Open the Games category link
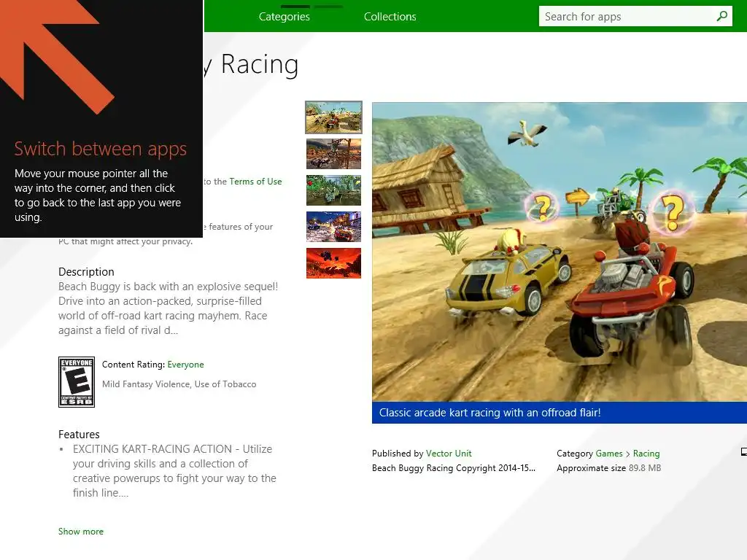The height and width of the screenshot is (560, 747). pos(609,454)
